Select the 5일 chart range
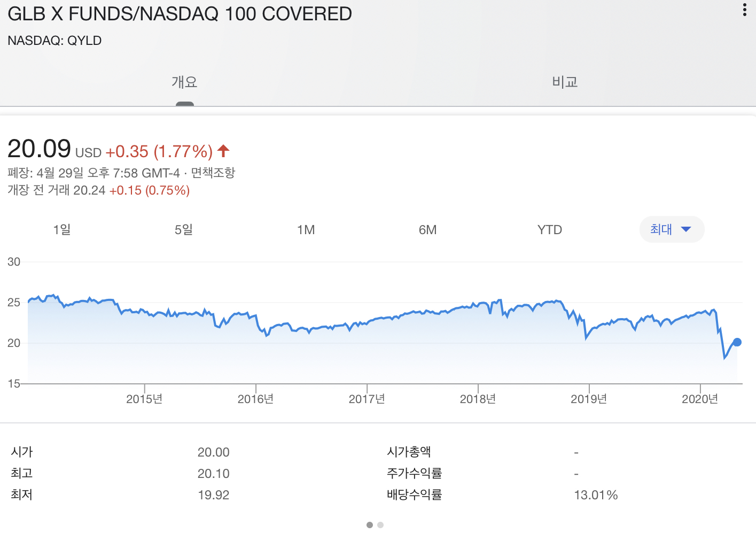This screenshot has width=756, height=533. click(x=184, y=229)
